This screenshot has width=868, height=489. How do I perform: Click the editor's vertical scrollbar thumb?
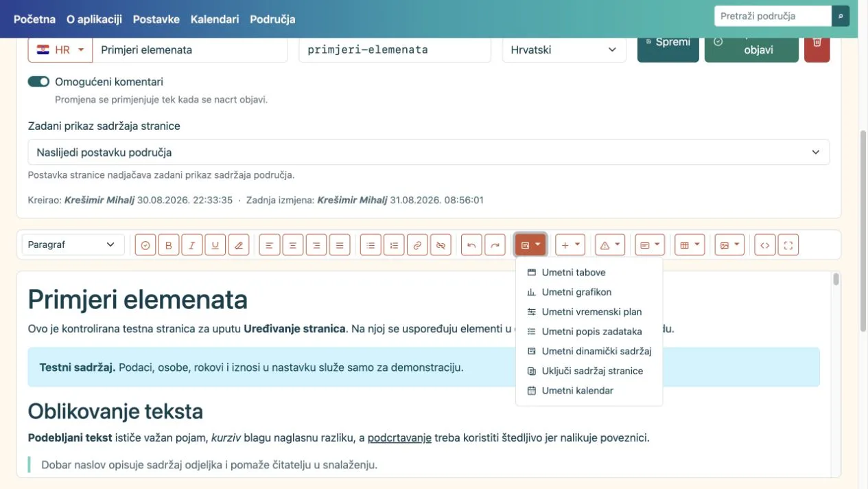pyautogui.click(x=836, y=279)
